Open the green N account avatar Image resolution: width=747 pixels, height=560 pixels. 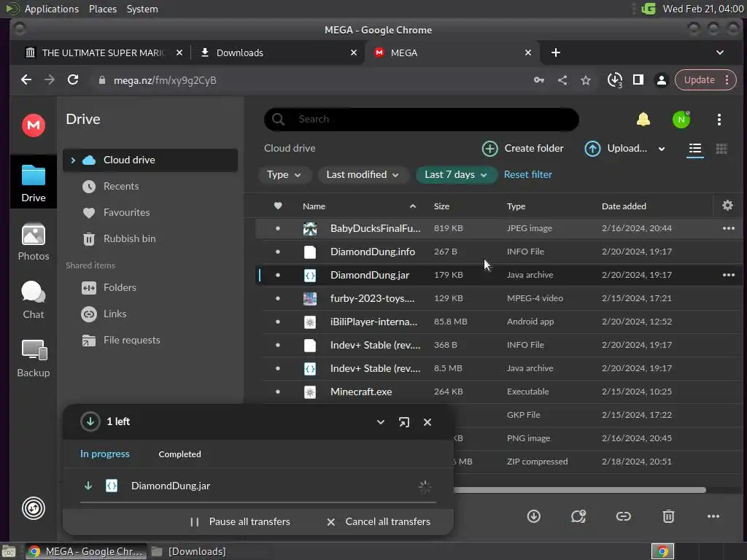pyautogui.click(x=681, y=120)
